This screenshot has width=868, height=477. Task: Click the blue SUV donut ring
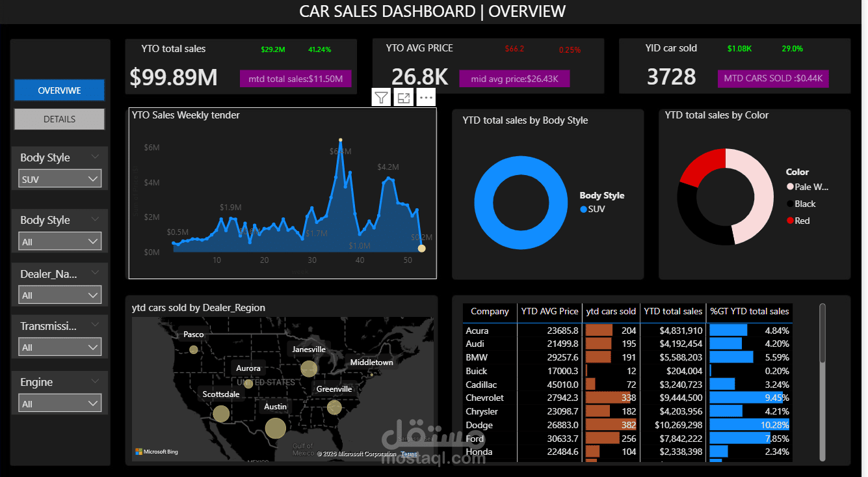point(484,203)
